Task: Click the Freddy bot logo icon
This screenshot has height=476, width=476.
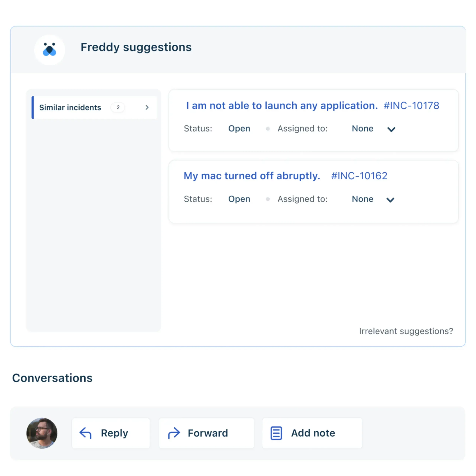Action: pyautogui.click(x=49, y=49)
